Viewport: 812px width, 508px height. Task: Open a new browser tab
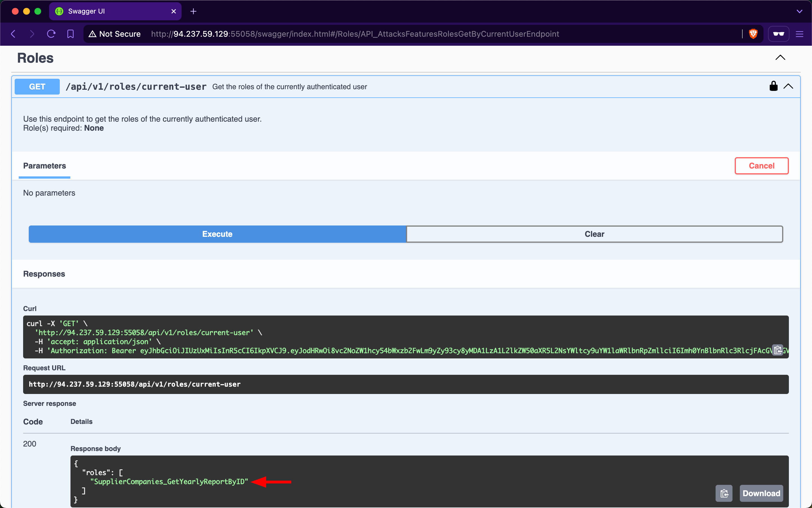pos(193,11)
